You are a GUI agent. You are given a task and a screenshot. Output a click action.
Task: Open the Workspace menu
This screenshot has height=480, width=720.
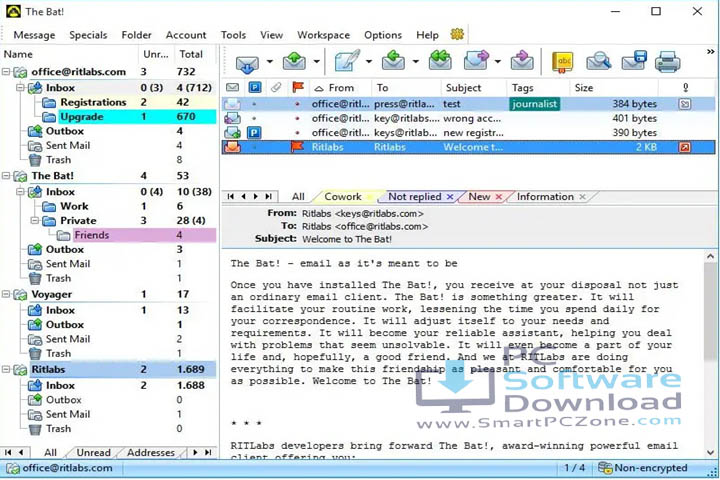[323, 35]
